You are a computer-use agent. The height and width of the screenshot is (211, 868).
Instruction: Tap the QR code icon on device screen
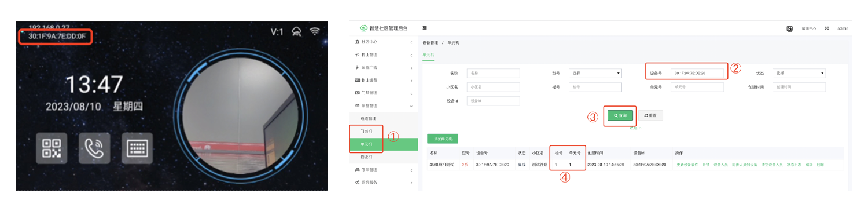pyautogui.click(x=52, y=148)
